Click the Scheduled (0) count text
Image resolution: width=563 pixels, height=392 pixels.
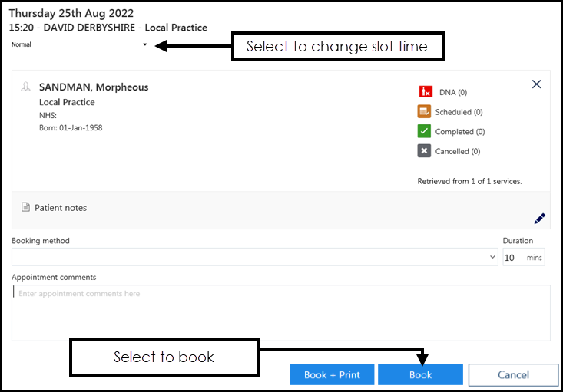tap(459, 112)
